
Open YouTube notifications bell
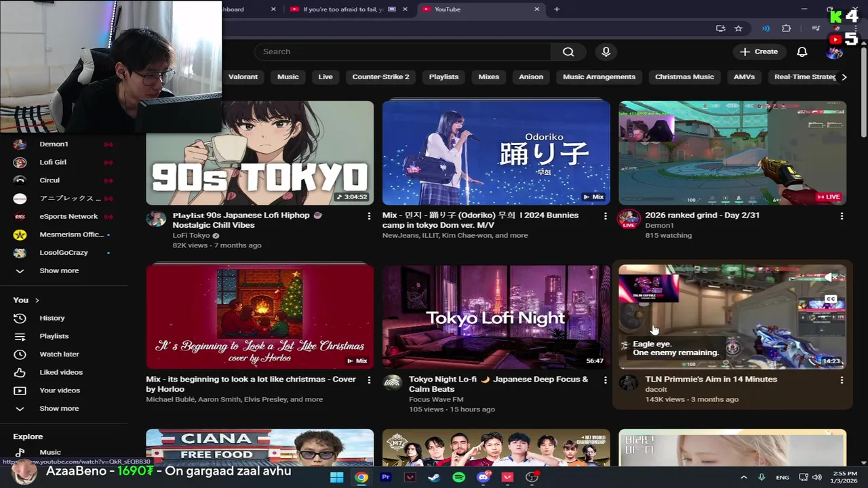802,52
